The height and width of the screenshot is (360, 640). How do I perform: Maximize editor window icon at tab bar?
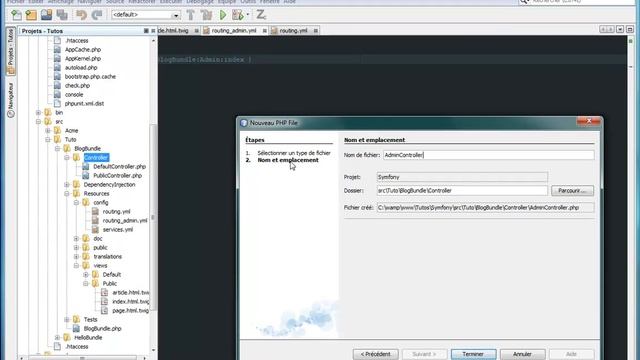pyautogui.click(x=630, y=29)
